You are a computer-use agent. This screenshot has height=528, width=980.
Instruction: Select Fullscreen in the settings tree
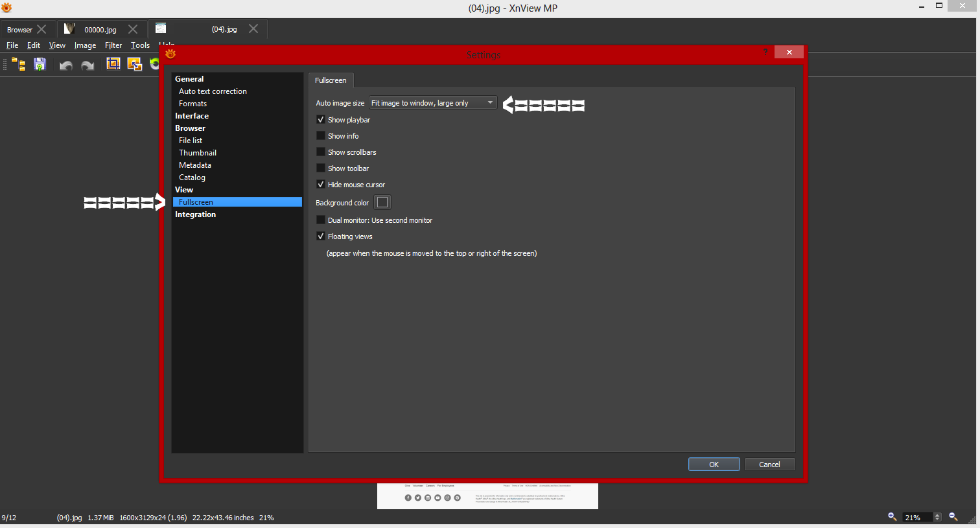pyautogui.click(x=237, y=202)
